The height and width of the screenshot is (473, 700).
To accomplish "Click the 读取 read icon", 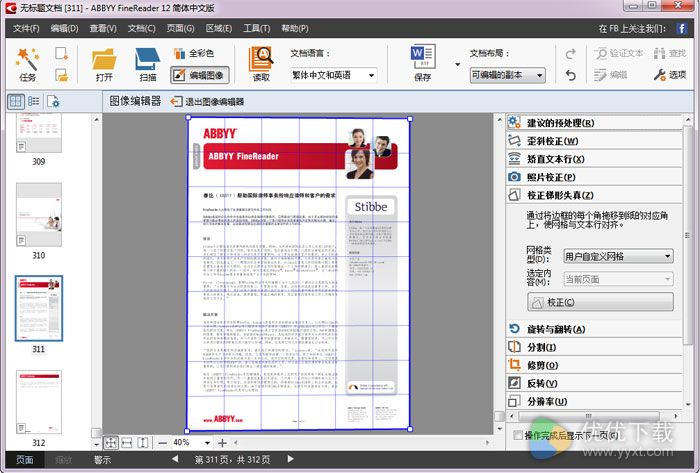I will [261, 64].
